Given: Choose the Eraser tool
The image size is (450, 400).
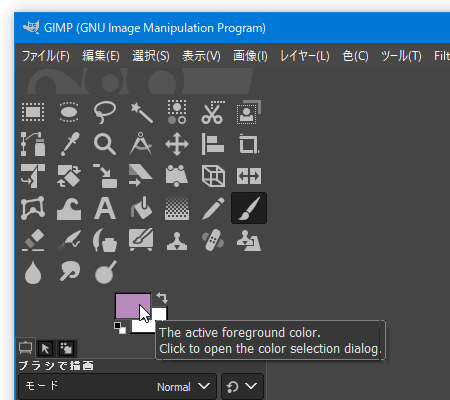Looking at the screenshot, I should pyautogui.click(x=33, y=240).
